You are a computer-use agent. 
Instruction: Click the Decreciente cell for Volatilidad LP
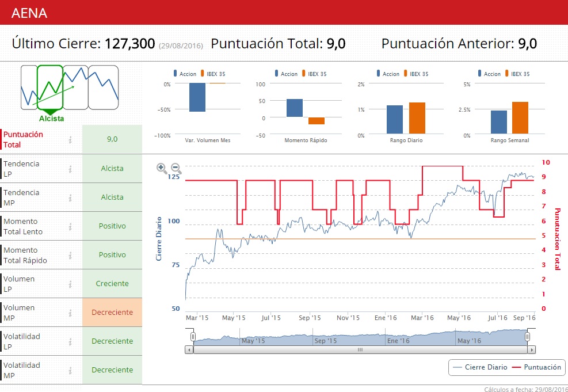click(112, 341)
